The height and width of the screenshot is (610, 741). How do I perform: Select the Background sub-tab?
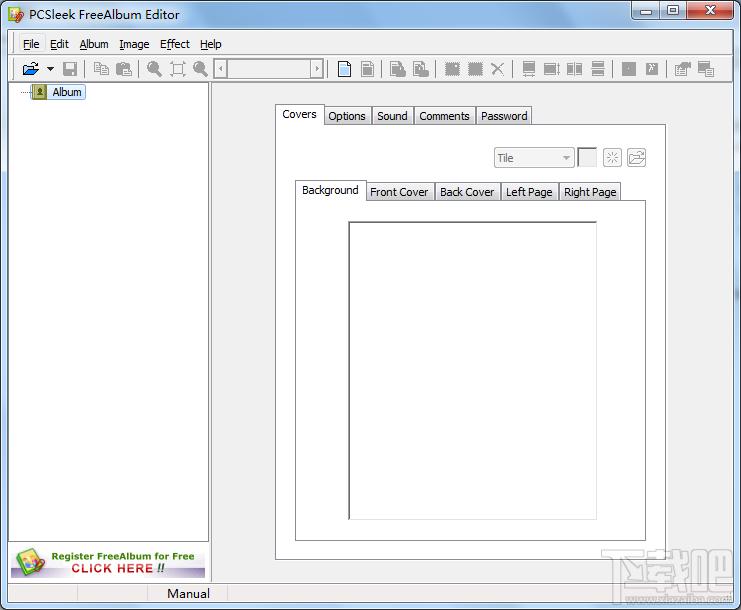[x=330, y=190]
